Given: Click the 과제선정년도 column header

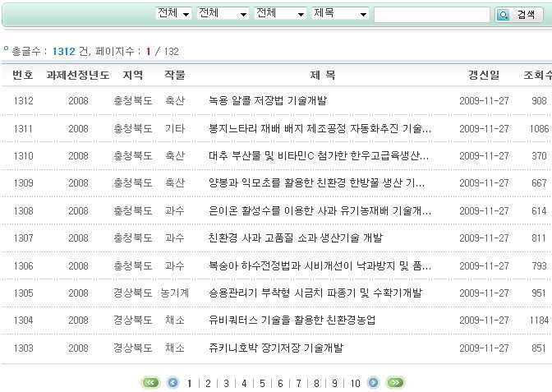Looking at the screenshot, I should [78, 75].
